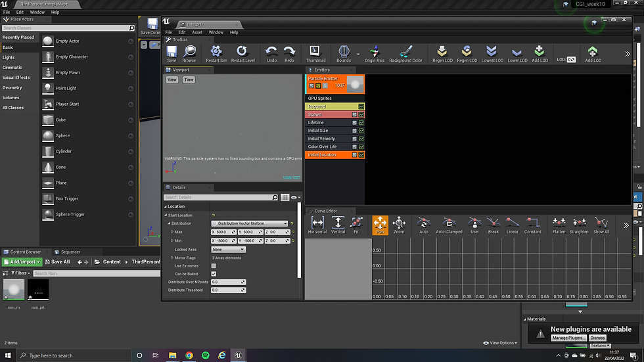The image size is (644, 362).
Task: Activate Zoom mode in Curve Editor
Action: point(399,225)
